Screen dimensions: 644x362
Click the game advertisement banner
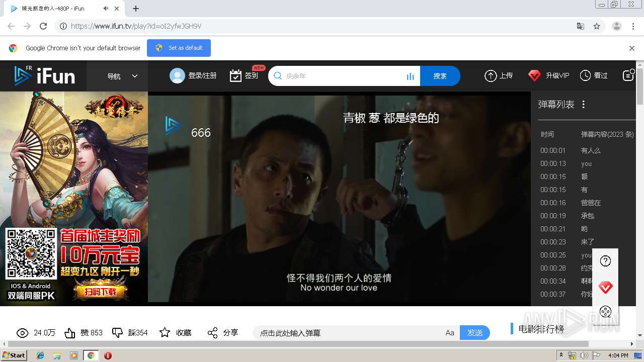[x=74, y=199]
